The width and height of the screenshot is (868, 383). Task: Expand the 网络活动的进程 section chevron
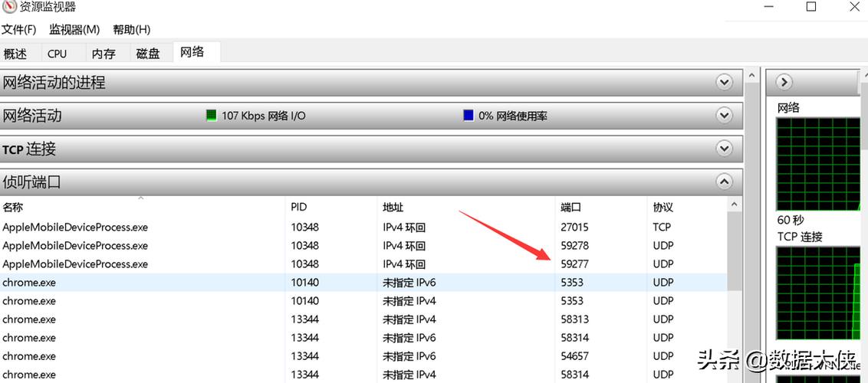point(724,83)
